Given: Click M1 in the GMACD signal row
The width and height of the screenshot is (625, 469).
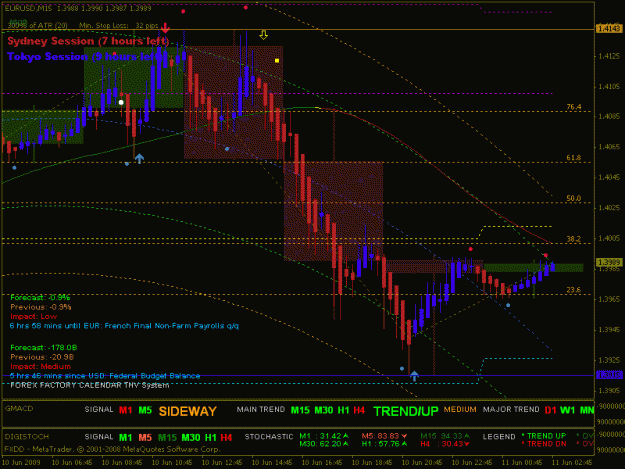Looking at the screenshot, I should coord(126,410).
